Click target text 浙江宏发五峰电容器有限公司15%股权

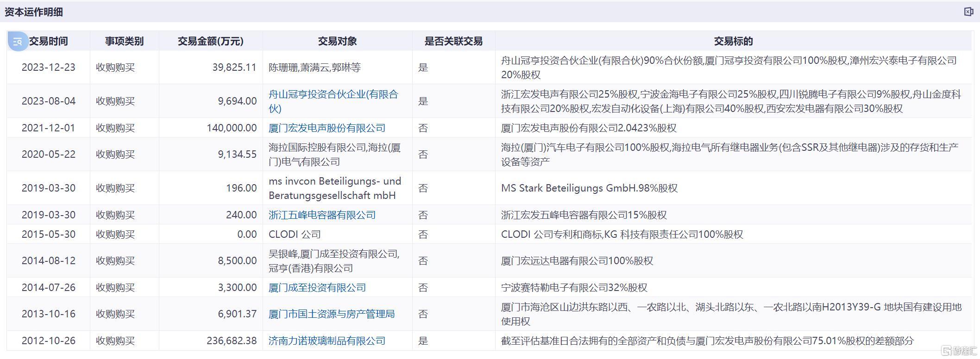584,215
